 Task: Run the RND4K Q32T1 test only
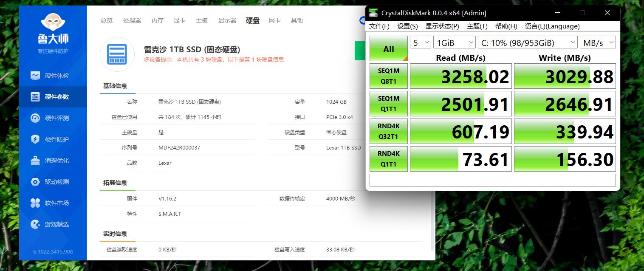click(388, 131)
